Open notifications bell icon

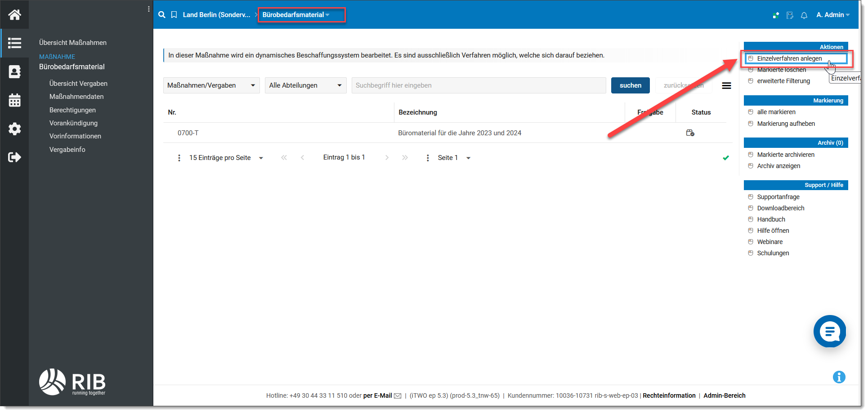coord(804,15)
